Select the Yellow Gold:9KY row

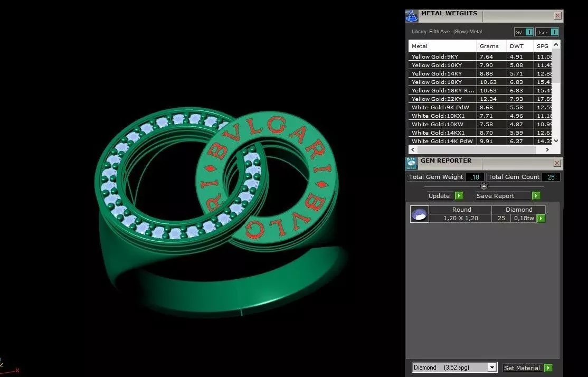481,56
